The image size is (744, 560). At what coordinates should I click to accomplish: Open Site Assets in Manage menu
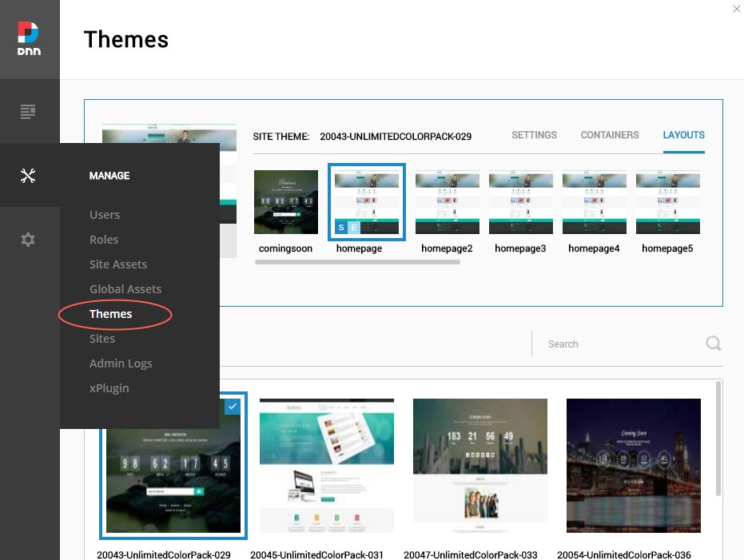118,264
